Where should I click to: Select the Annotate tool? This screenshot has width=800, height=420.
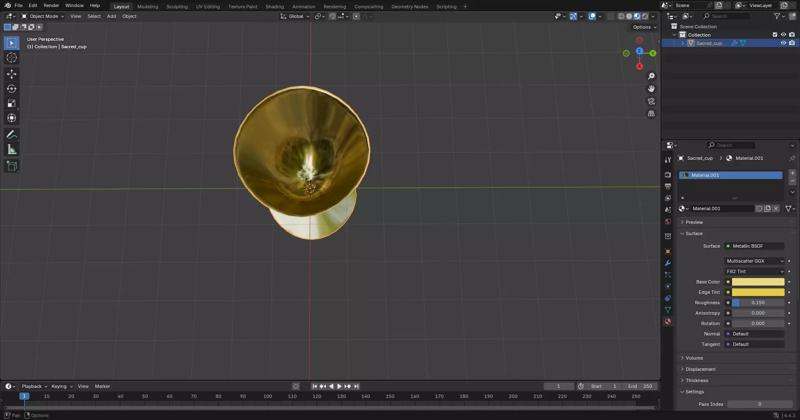(12, 135)
